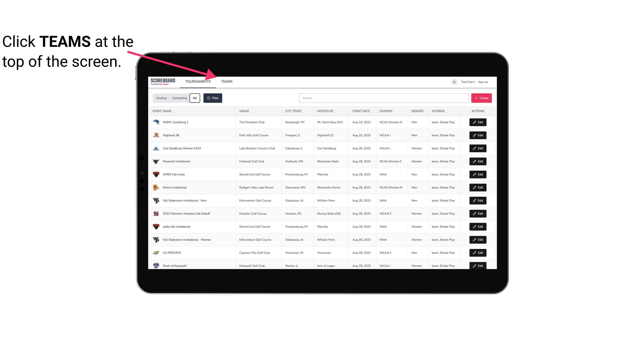This screenshot has height=346, width=644.
Task: Click the TEAMS navigation tab
Action: (x=226, y=81)
